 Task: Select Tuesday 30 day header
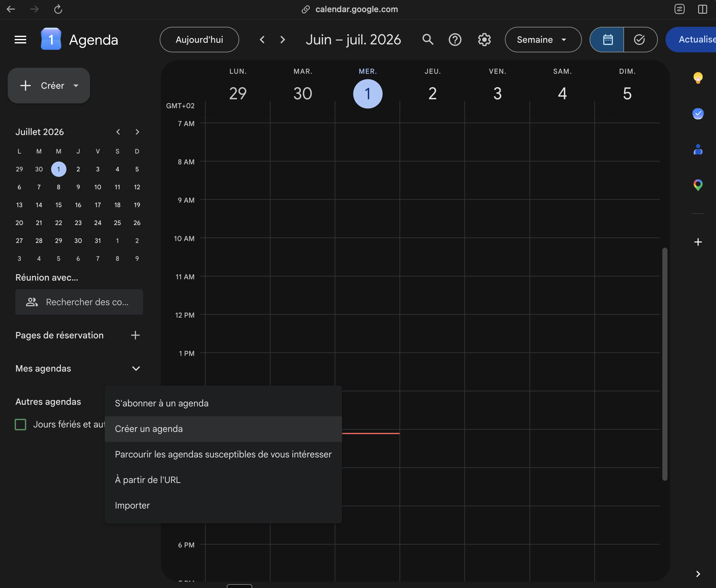pos(303,94)
